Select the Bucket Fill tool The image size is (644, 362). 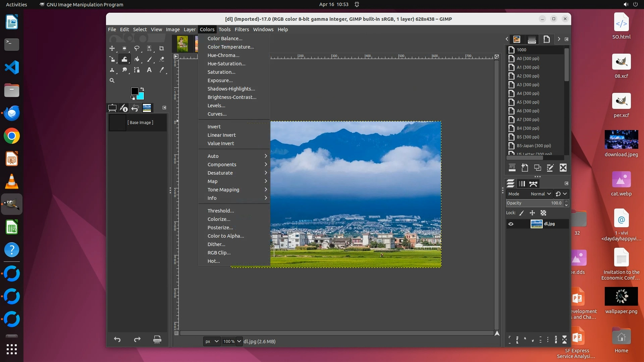137,59
